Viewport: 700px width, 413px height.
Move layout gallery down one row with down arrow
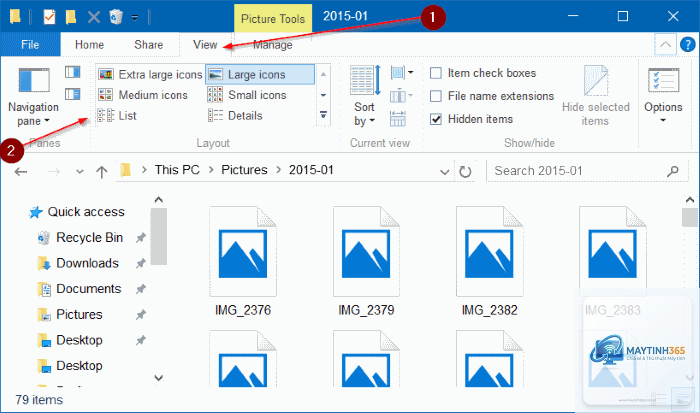click(323, 95)
